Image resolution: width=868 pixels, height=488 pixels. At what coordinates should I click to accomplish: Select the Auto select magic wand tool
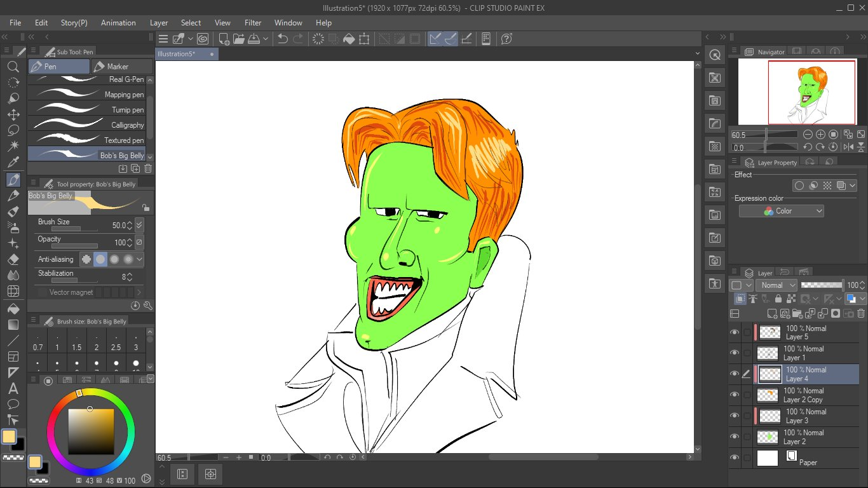point(13,146)
